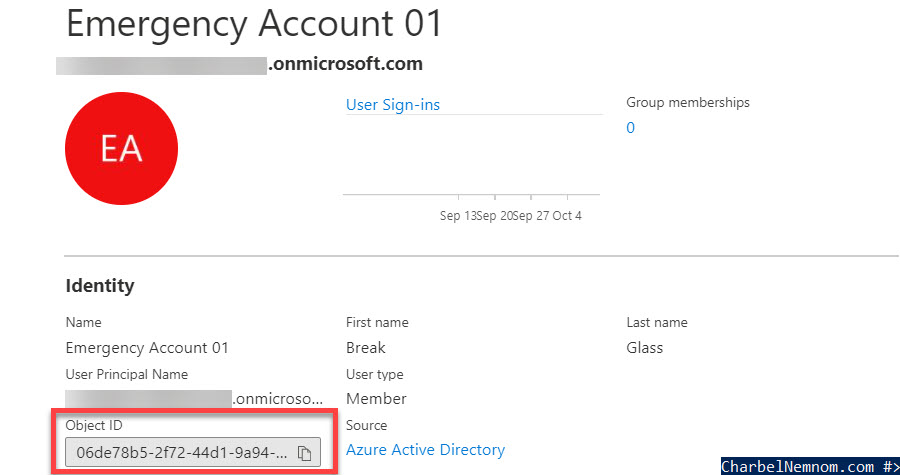
Task: Click the red EA profile avatar
Action: (122, 149)
